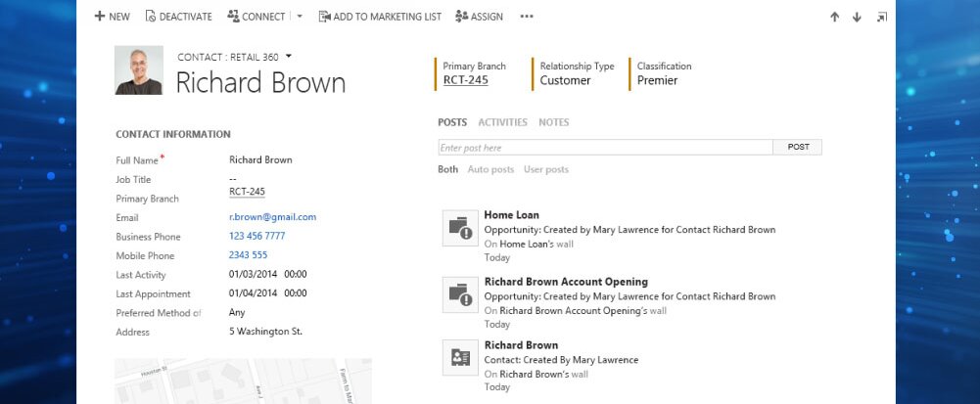
Task: Click the Deactivate contact icon
Action: point(150,17)
